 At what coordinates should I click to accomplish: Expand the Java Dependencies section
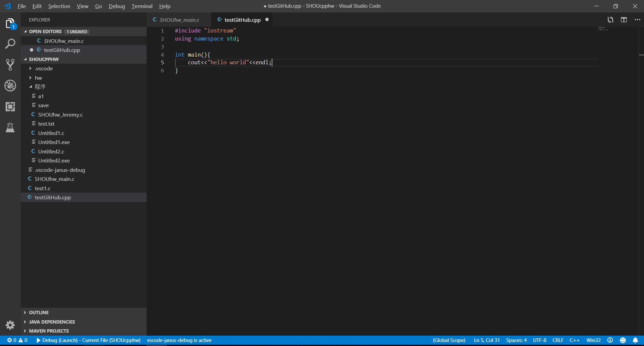pyautogui.click(x=25, y=322)
